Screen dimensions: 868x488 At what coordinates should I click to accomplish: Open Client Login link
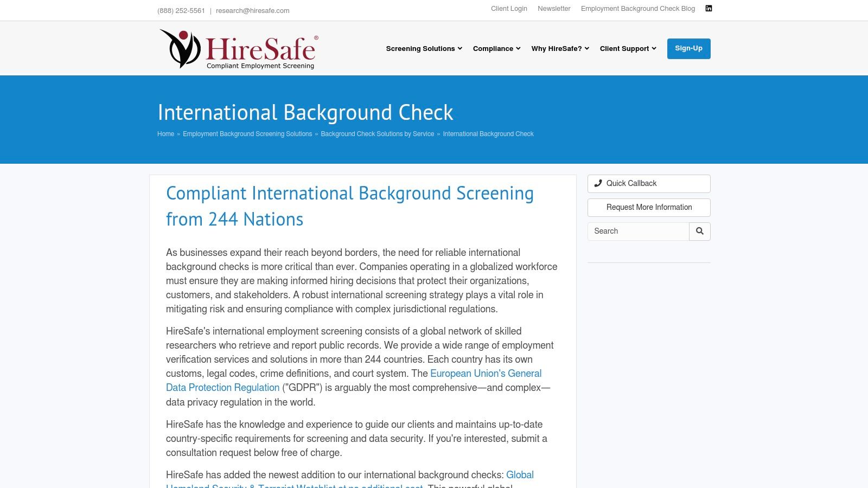point(509,9)
